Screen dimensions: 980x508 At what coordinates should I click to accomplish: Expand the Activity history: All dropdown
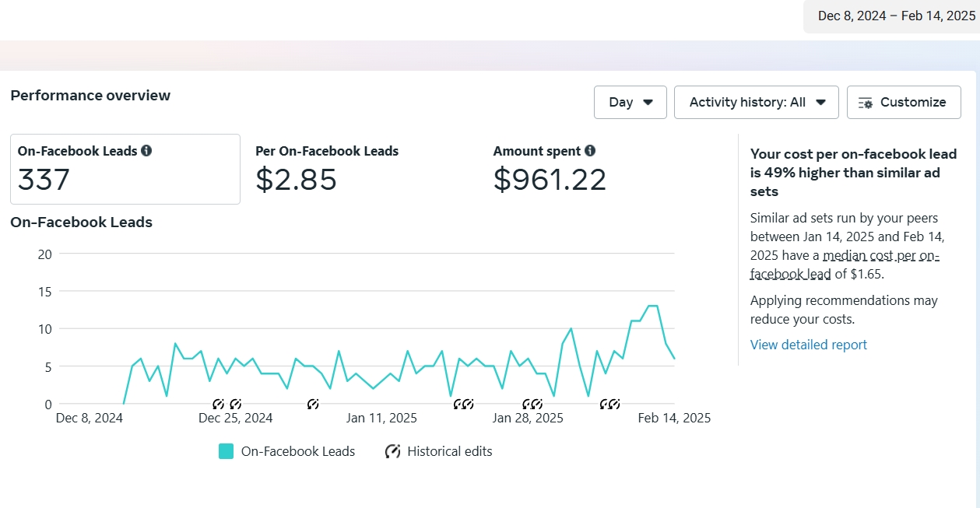click(756, 103)
